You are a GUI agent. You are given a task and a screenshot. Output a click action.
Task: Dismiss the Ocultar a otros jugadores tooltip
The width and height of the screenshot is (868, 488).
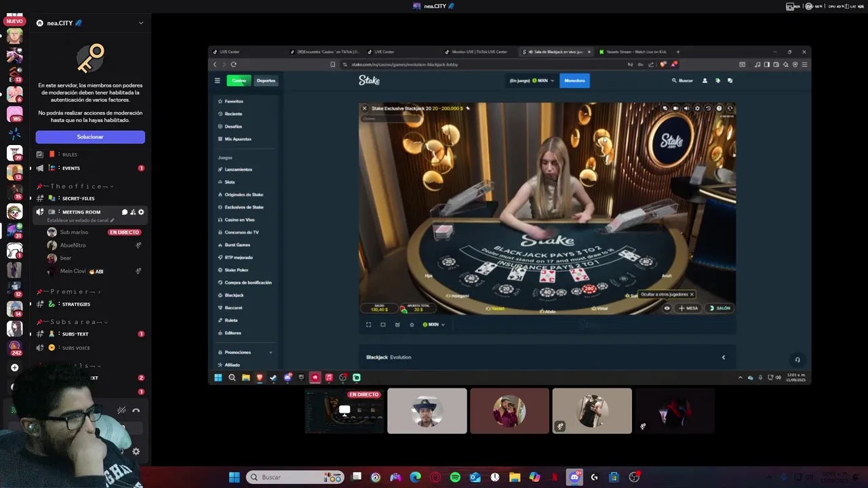(692, 295)
